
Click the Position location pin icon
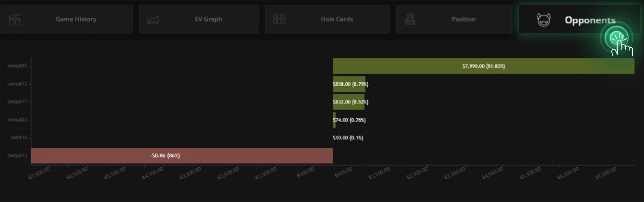pos(410,20)
